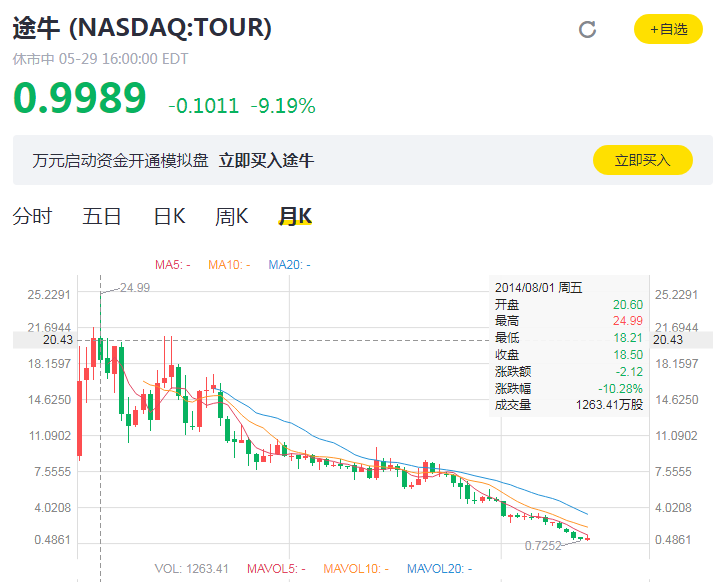Click the 0.7252 low price marker
The height and width of the screenshot is (582, 726).
coord(543,546)
